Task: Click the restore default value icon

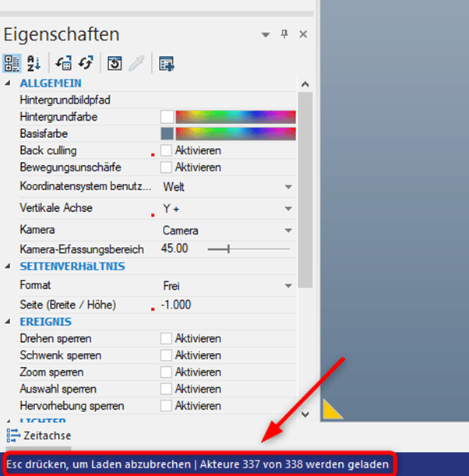Action: (115, 64)
